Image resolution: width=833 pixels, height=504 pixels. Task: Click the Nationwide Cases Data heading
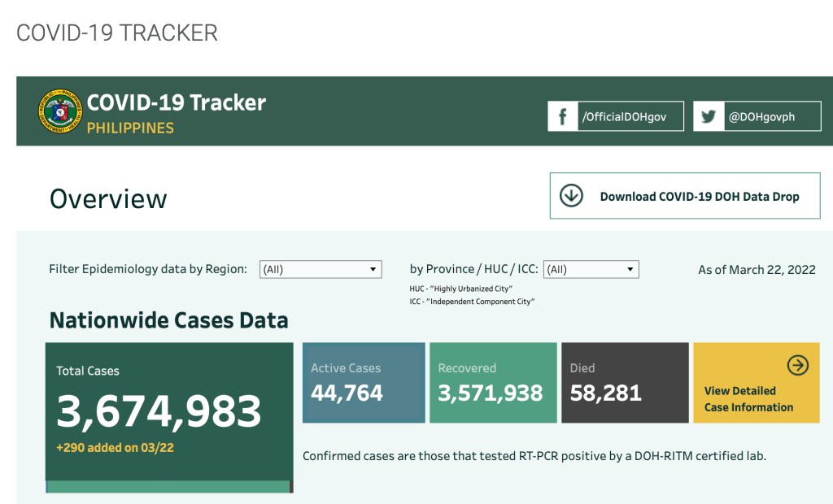pyautogui.click(x=168, y=320)
